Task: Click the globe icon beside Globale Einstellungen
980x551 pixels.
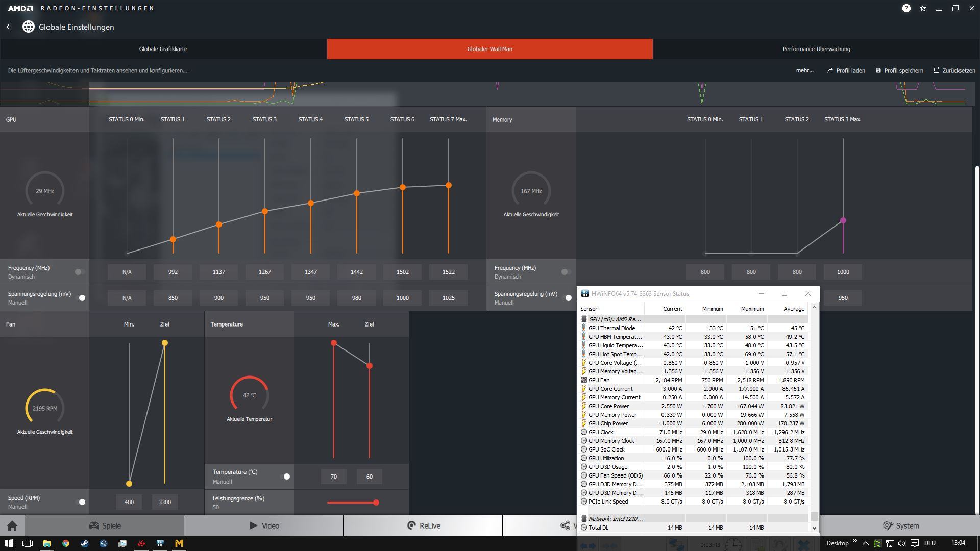Action: (28, 27)
